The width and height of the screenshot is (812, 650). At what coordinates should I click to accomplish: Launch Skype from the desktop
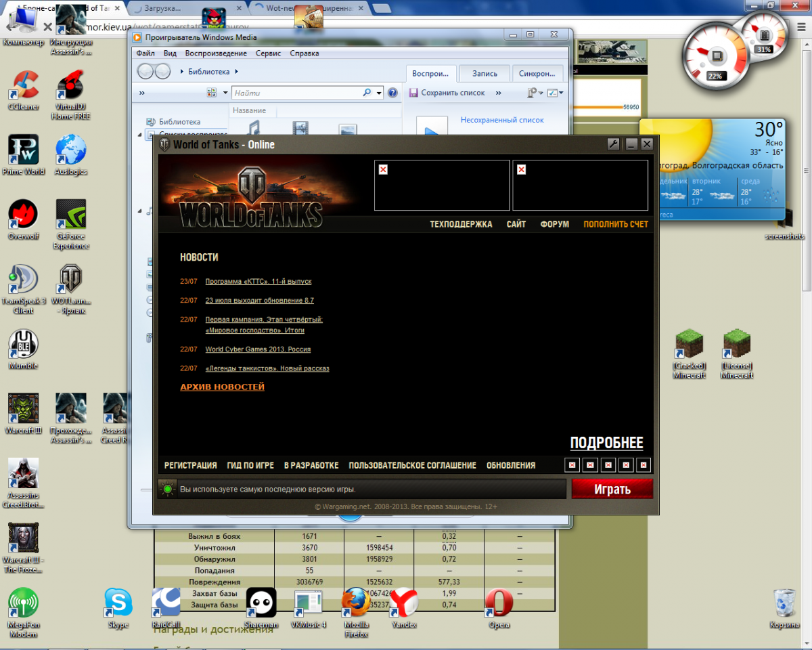pos(118,608)
